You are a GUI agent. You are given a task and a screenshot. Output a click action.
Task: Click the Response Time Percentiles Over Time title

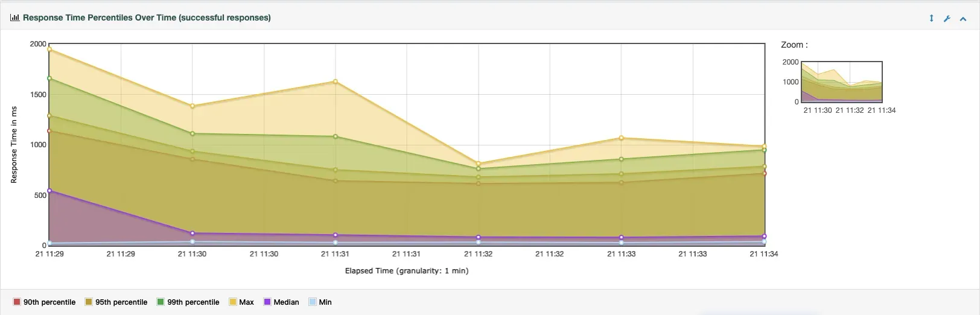pos(147,18)
